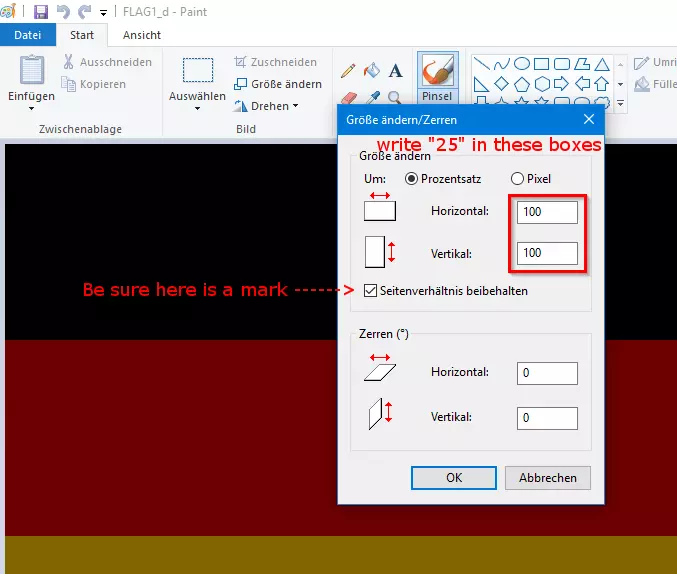The image size is (677, 574).
Task: Select the Hexagon shape
Action: tap(542, 84)
